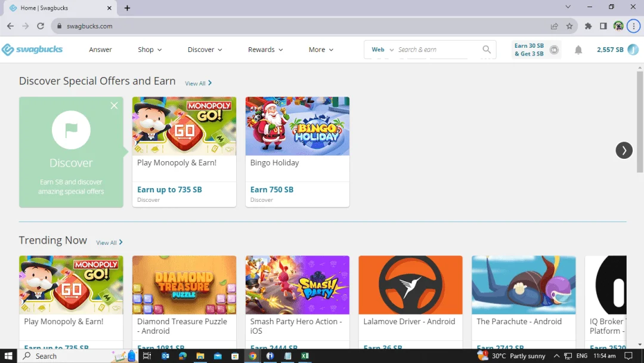Open Excel from the taskbar
This screenshot has width=644, height=363.
pos(305,356)
